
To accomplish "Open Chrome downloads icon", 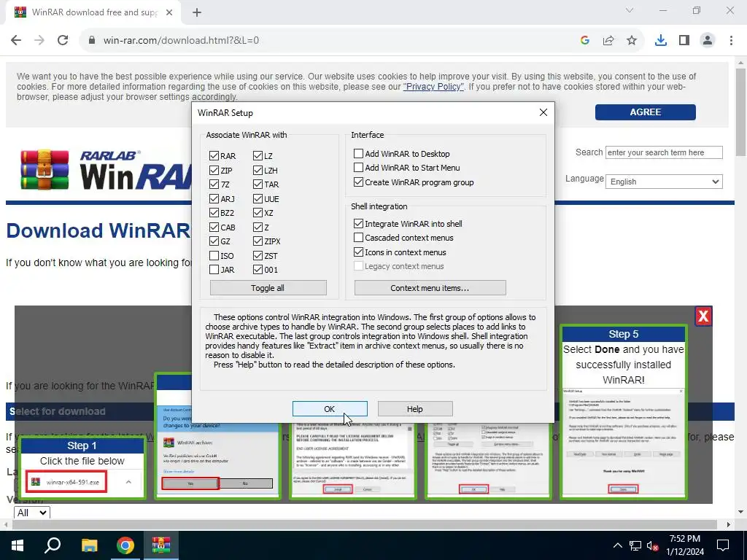I will tap(661, 40).
